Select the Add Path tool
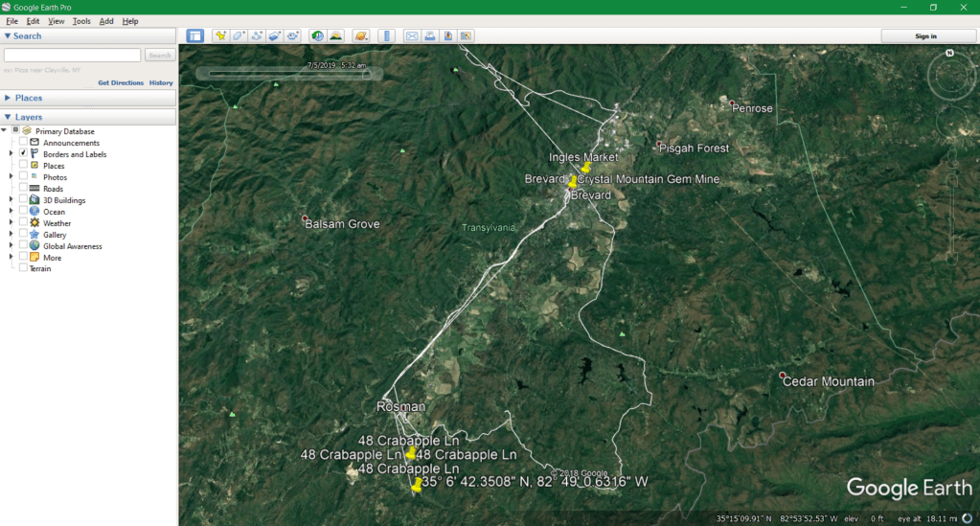 coord(257,36)
